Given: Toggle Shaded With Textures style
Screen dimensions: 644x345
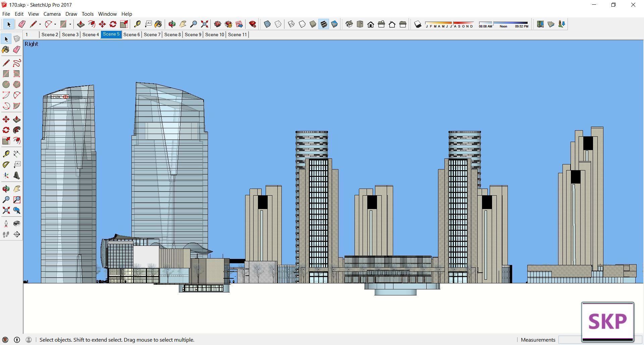Looking at the screenshot, I should [x=324, y=24].
